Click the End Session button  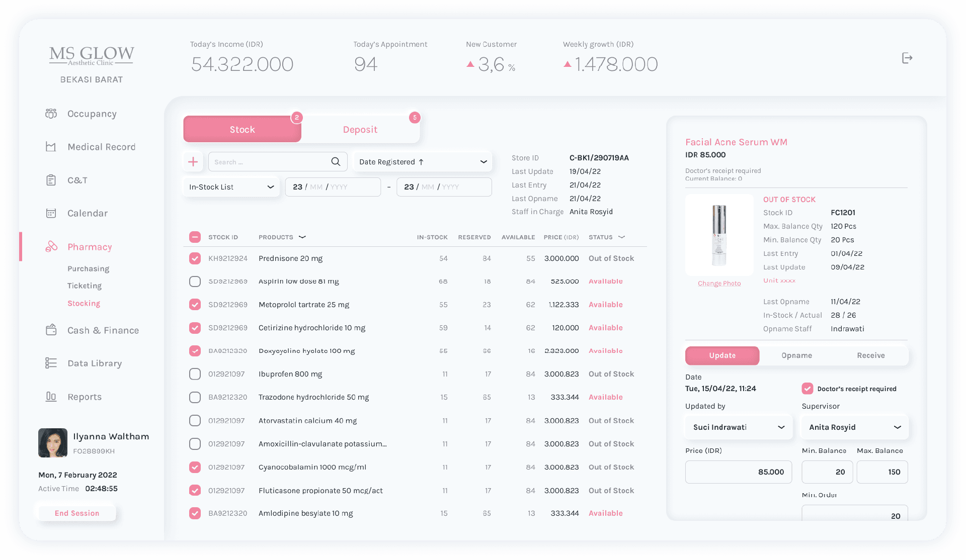click(77, 513)
